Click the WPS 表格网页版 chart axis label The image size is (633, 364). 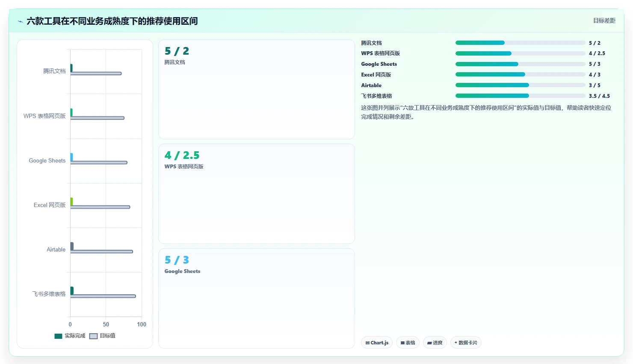pyautogui.click(x=44, y=116)
